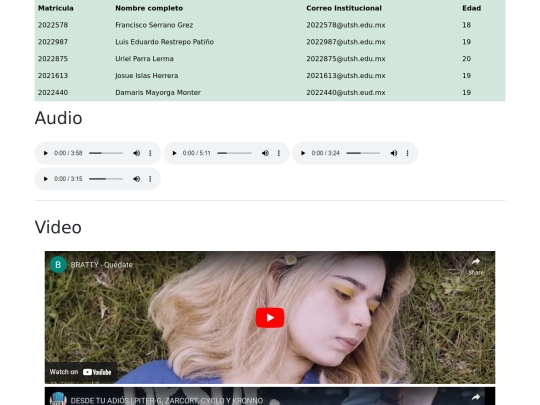Share the DESDE TU ADIÓS video

tap(476, 398)
